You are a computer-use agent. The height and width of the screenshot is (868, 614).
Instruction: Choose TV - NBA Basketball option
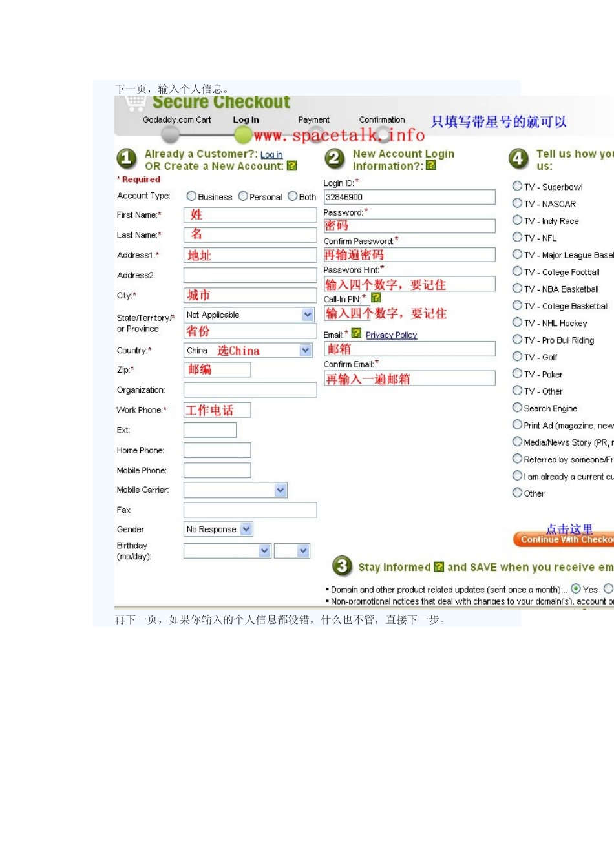(x=517, y=288)
